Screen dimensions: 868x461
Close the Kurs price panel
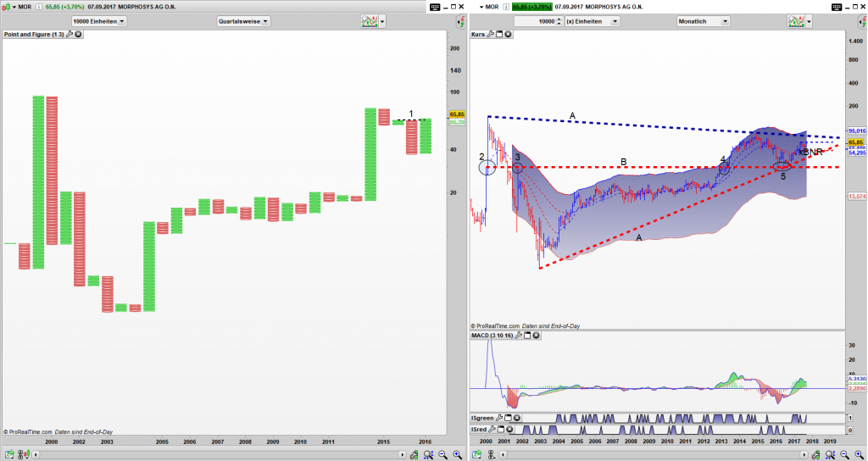(x=508, y=34)
